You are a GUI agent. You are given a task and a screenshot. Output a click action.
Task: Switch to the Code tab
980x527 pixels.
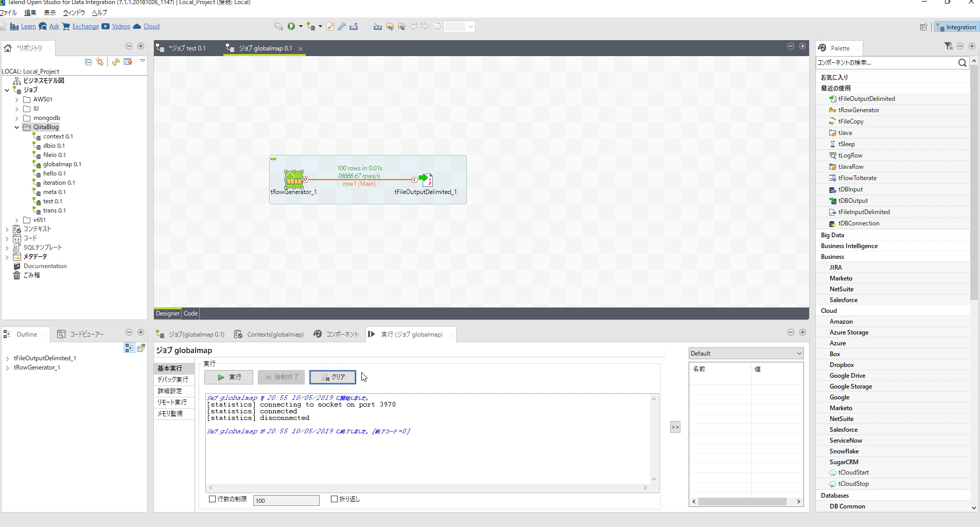point(190,313)
